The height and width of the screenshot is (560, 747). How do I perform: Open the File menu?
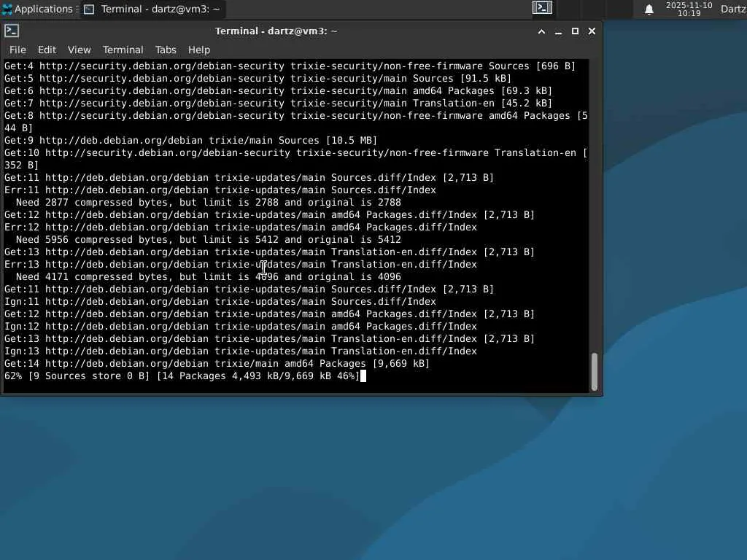pos(18,50)
